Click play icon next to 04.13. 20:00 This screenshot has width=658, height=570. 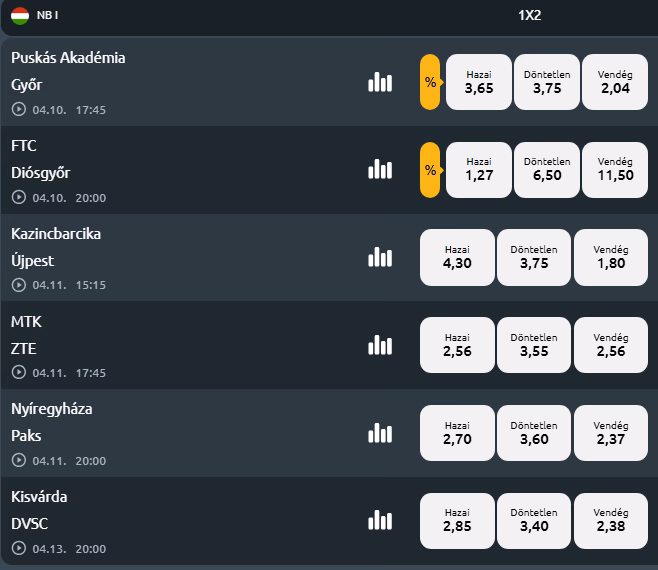[x=19, y=549]
